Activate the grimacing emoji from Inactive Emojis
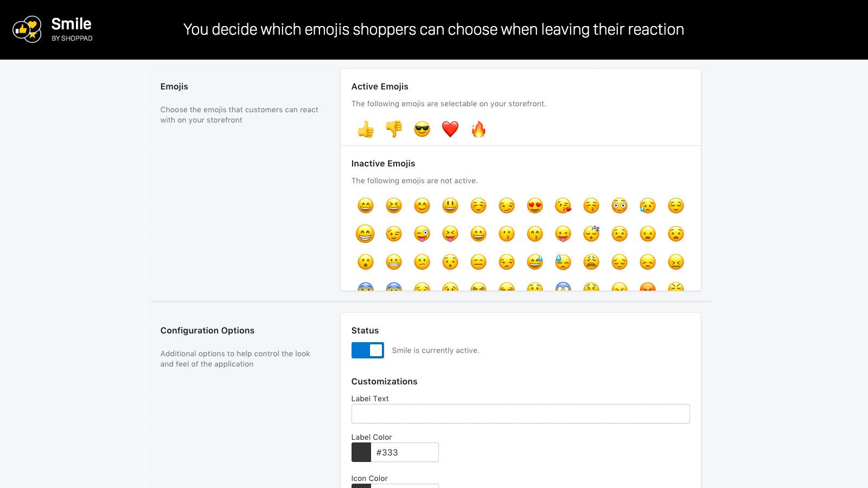 point(393,262)
